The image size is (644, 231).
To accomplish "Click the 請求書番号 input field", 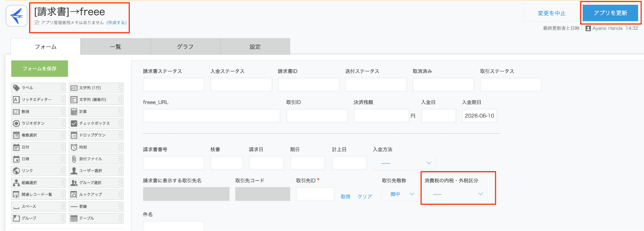I will [174, 163].
